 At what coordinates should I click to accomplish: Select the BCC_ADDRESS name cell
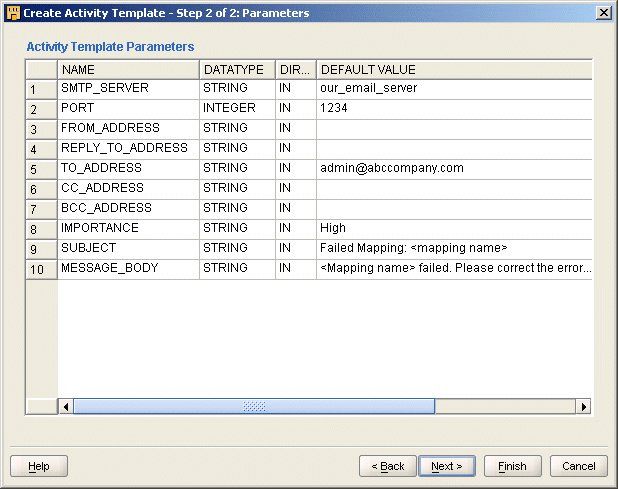128,209
